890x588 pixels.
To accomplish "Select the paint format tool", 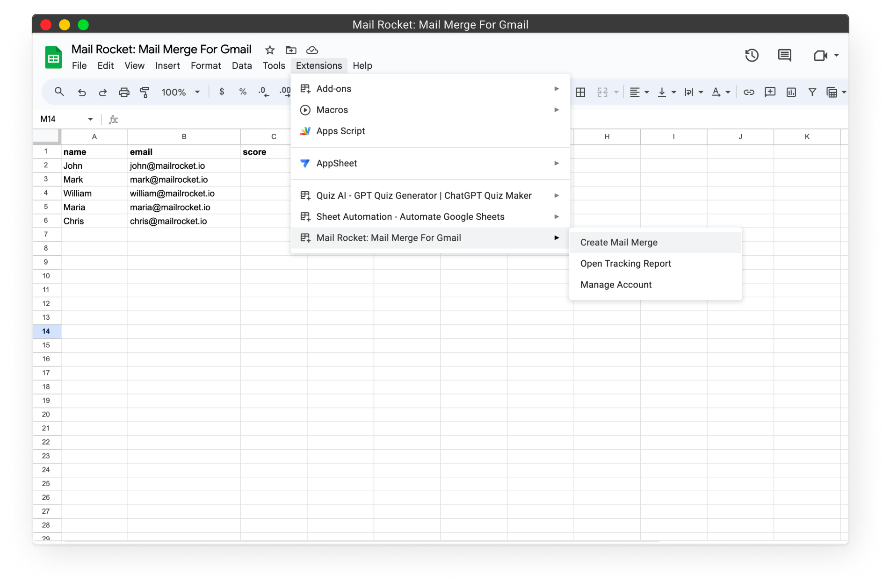I will (x=145, y=92).
